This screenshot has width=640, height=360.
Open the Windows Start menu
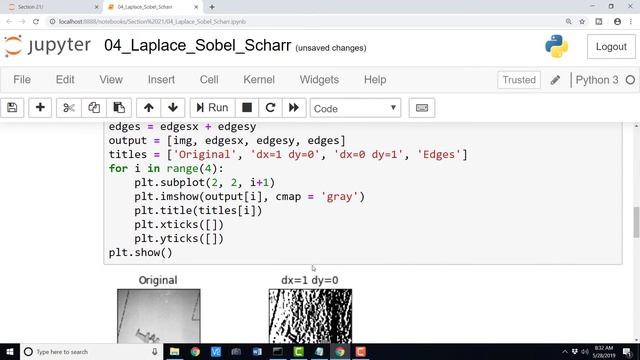click(9, 351)
